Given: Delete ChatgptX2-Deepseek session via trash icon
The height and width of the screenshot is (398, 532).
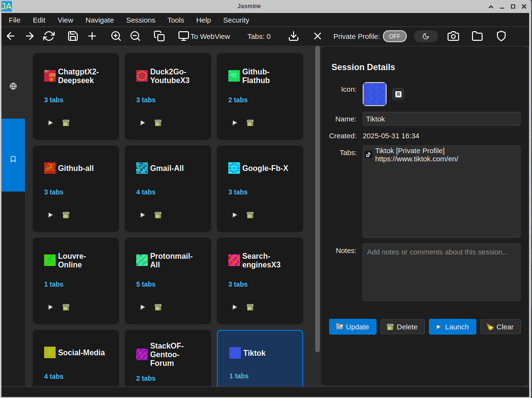Looking at the screenshot, I should point(66,123).
